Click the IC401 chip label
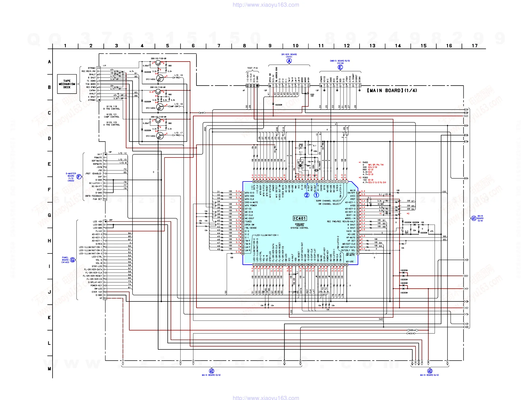This screenshot has width=532, height=400. (x=299, y=218)
